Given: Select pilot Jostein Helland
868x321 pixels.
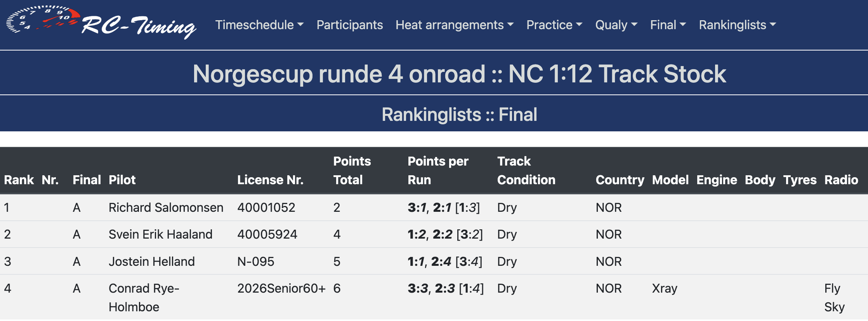Looking at the screenshot, I should pos(151,262).
